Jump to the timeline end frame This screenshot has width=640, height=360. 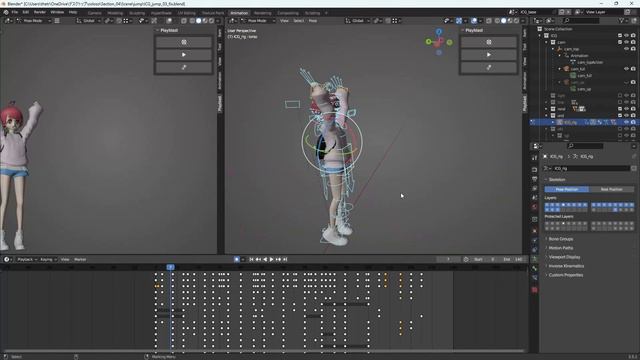click(285, 260)
